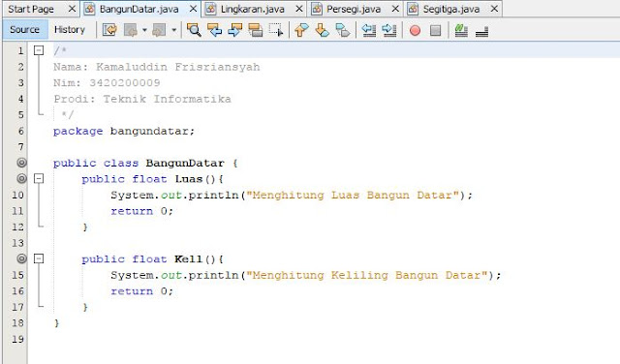Click text "Nim: 3420200009"

click(107, 82)
